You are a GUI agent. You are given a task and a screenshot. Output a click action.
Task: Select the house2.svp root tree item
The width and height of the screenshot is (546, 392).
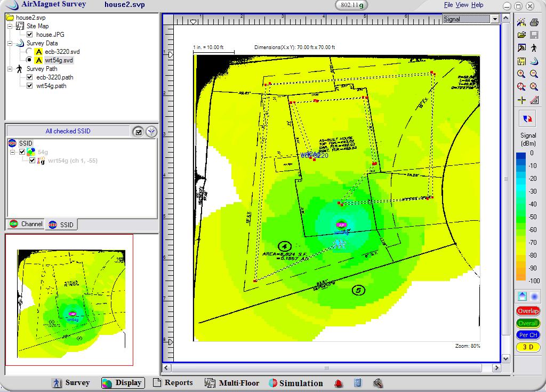click(x=30, y=18)
